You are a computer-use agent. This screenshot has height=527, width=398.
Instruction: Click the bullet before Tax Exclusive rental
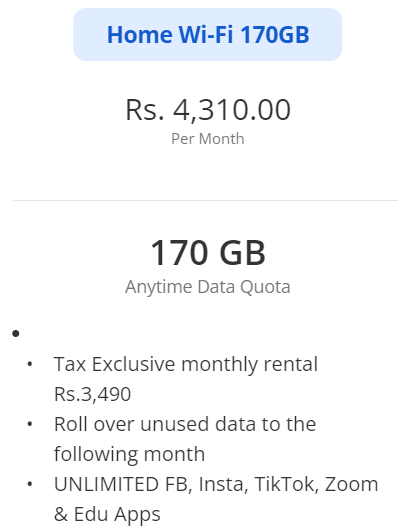(x=30, y=364)
